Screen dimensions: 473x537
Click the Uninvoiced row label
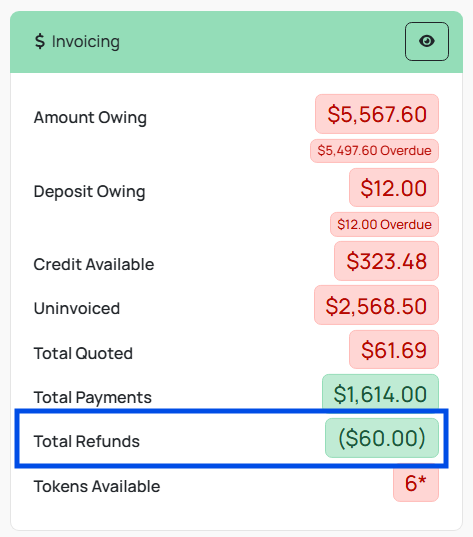(x=77, y=308)
